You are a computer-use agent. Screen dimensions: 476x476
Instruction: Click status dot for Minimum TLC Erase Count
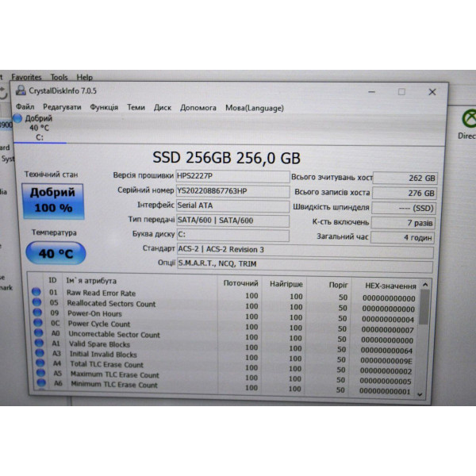tap(41, 382)
